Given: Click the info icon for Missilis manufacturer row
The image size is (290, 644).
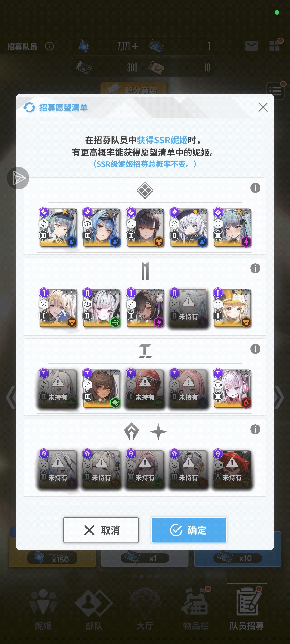Looking at the screenshot, I should coord(255,268).
